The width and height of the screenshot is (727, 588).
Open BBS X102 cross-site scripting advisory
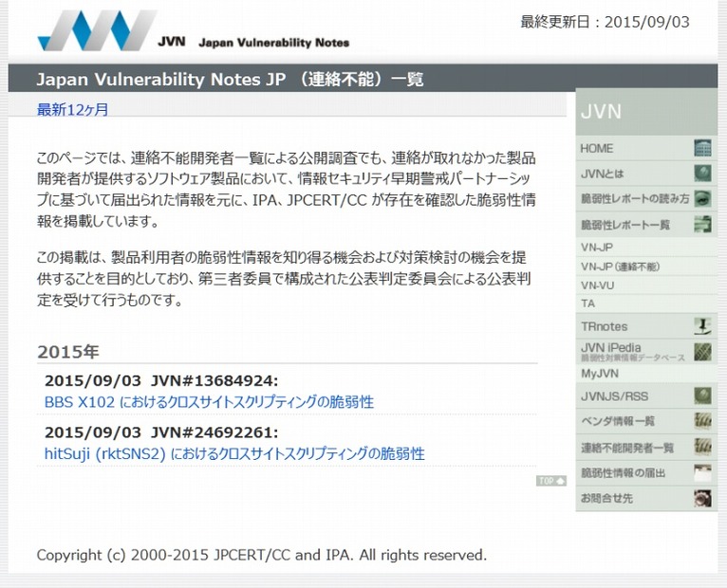pos(209,402)
